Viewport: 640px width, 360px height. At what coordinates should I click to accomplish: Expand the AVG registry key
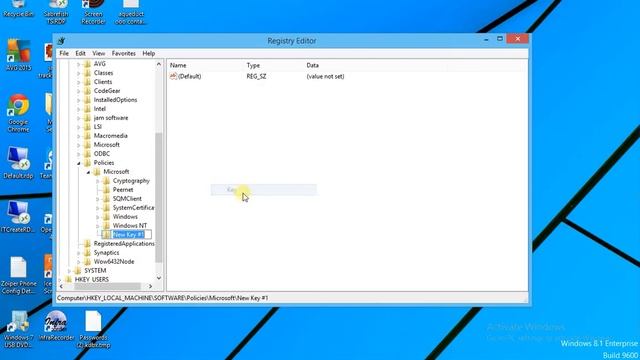[x=78, y=64]
